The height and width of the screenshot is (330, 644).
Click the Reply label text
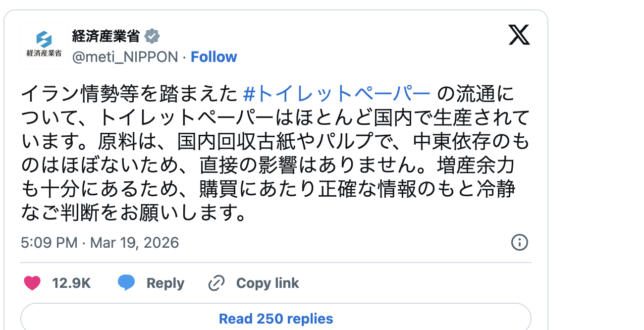(x=165, y=282)
